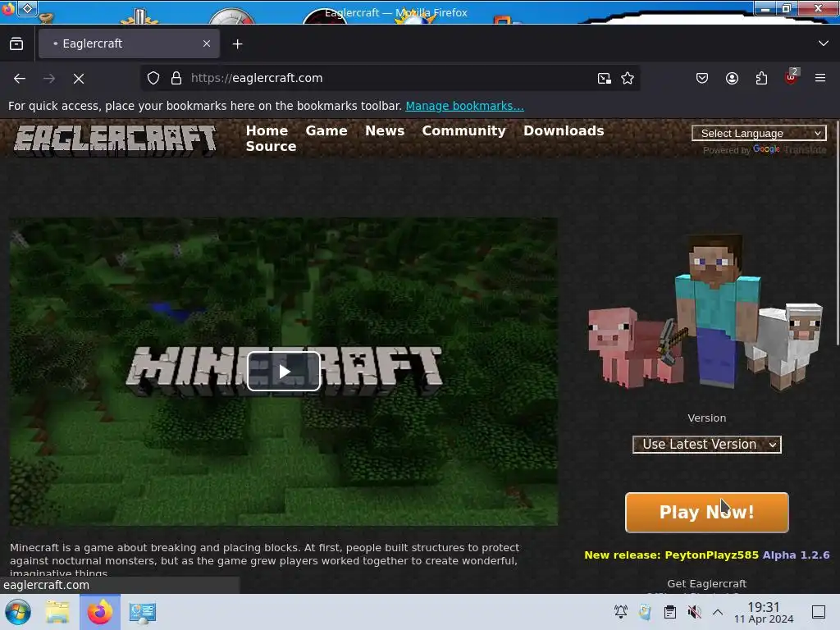
Task: Click the Eaglercraft site logo
Action: [115, 140]
